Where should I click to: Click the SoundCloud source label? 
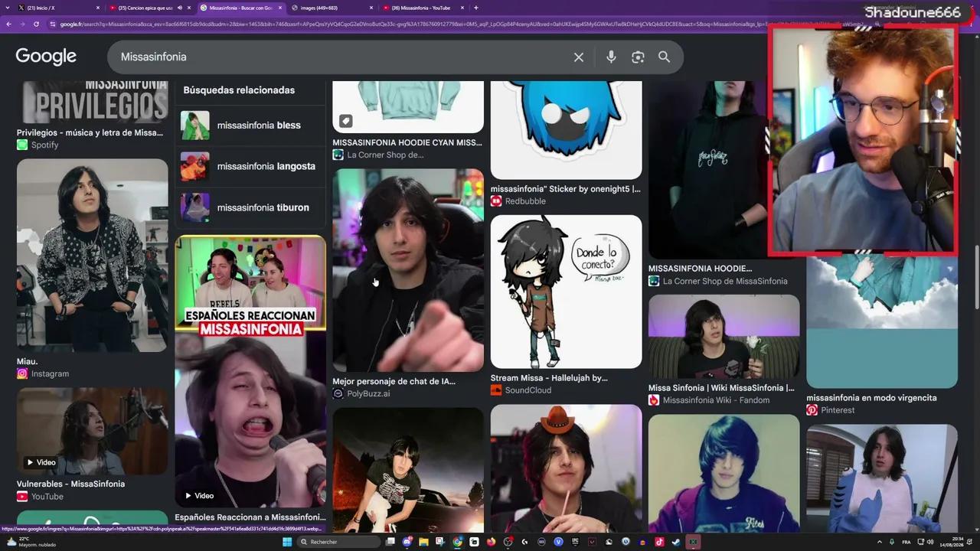(528, 390)
